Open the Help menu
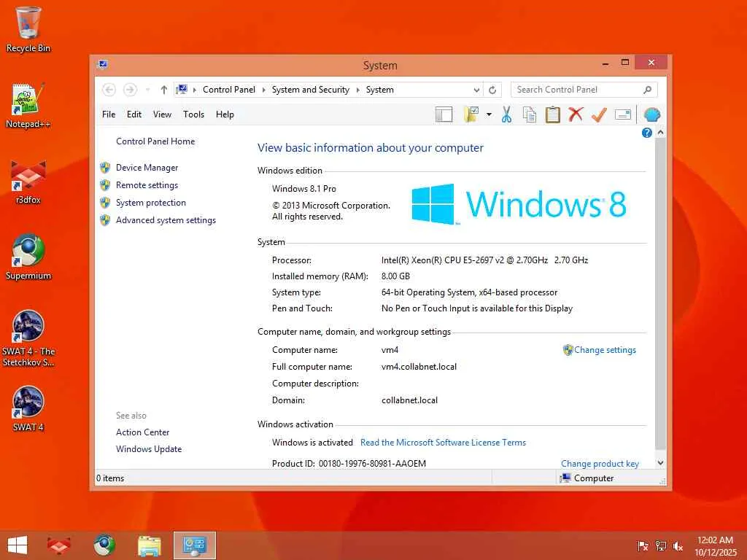Image resolution: width=747 pixels, height=560 pixels. click(225, 114)
